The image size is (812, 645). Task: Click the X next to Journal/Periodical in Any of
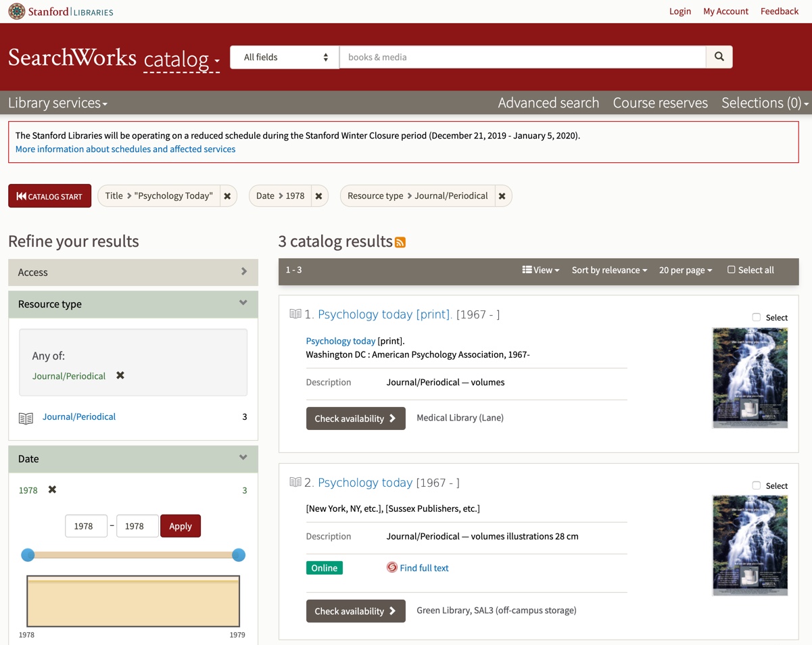pyautogui.click(x=120, y=375)
